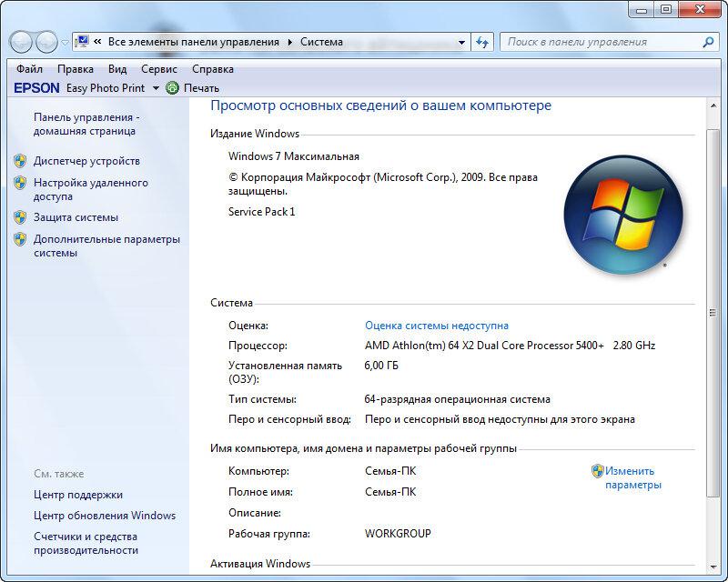Click the Back navigation arrow button
Image resolution: width=728 pixels, height=582 pixels.
[x=21, y=42]
